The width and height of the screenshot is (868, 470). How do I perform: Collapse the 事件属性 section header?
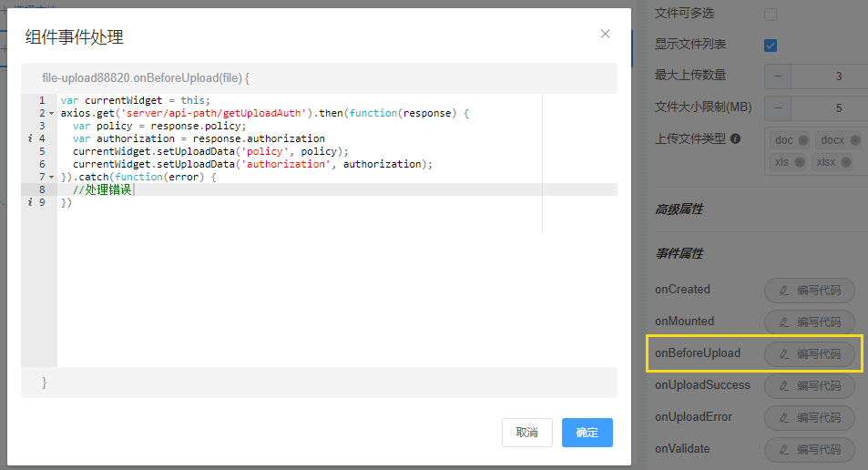(679, 253)
